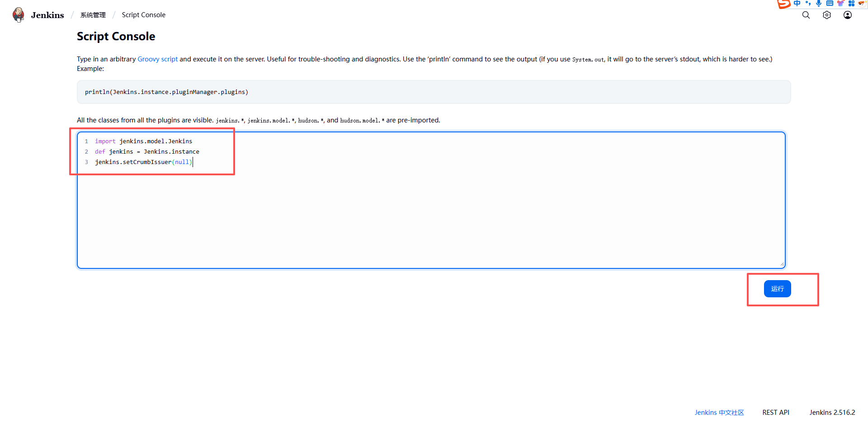
Task: Open the Jenkins 中文社区 footer link
Action: (x=719, y=413)
